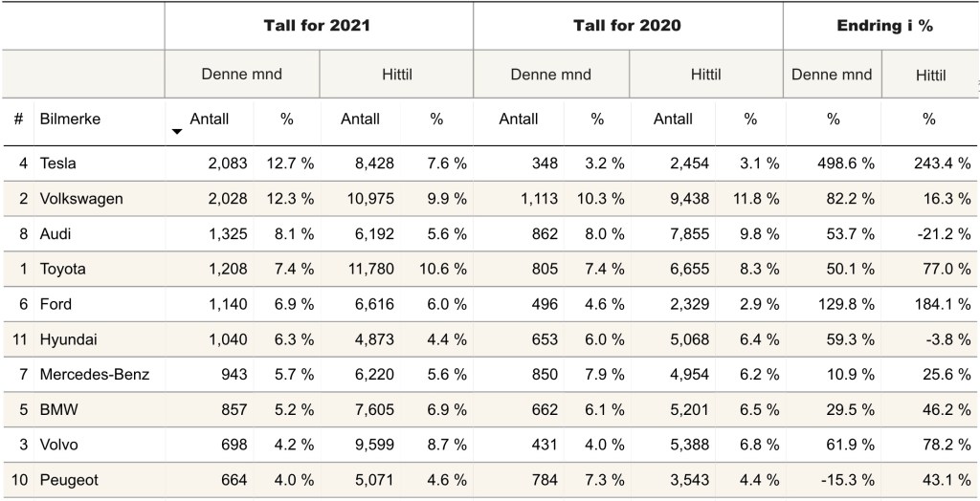Image resolution: width=980 pixels, height=501 pixels.
Task: Sort by the Bilmerke column header
Action: click(x=70, y=120)
